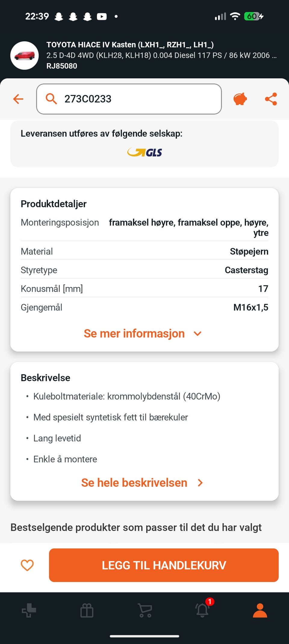The image size is (289, 644).
Task: Tap the red Toyota Hiace van thumbnail
Action: pyautogui.click(x=24, y=55)
